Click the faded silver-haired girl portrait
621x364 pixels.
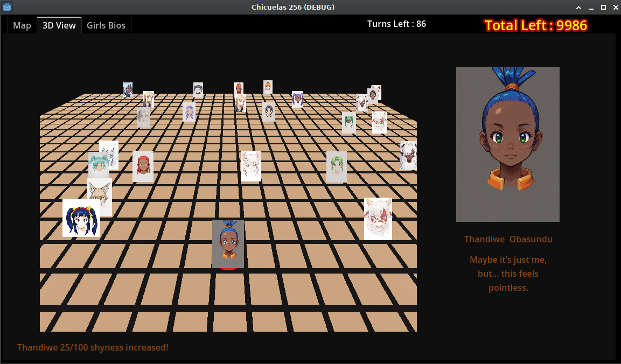coord(143,117)
